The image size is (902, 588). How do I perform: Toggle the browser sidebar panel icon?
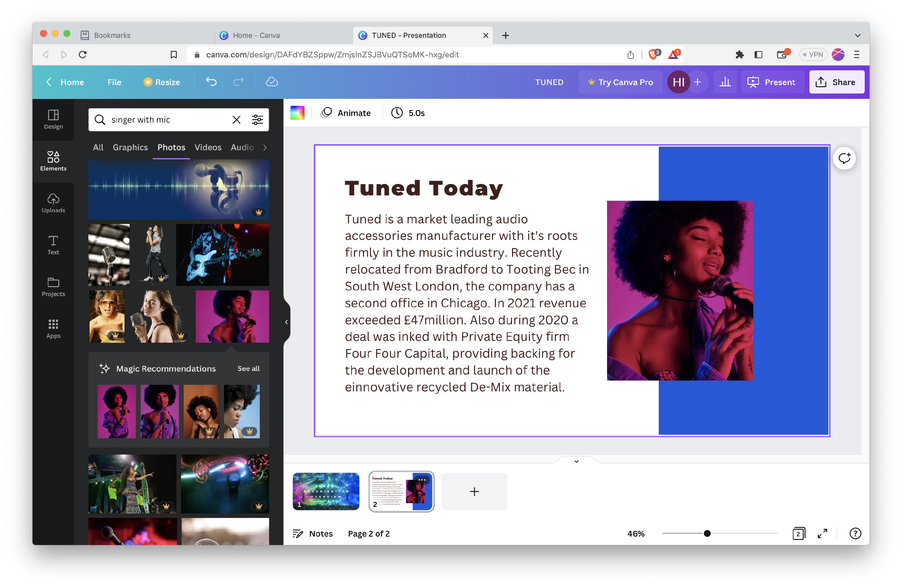click(x=758, y=54)
